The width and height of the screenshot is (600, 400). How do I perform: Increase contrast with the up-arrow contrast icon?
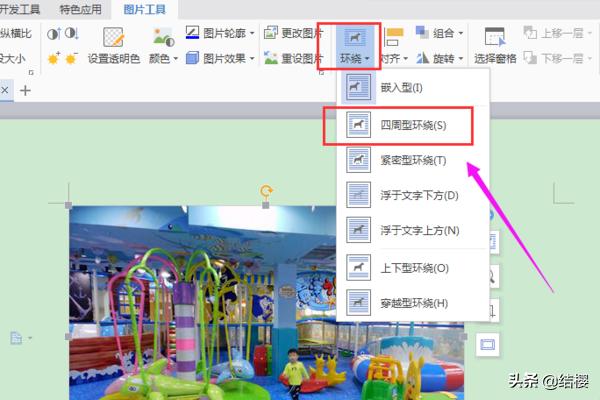[54, 34]
